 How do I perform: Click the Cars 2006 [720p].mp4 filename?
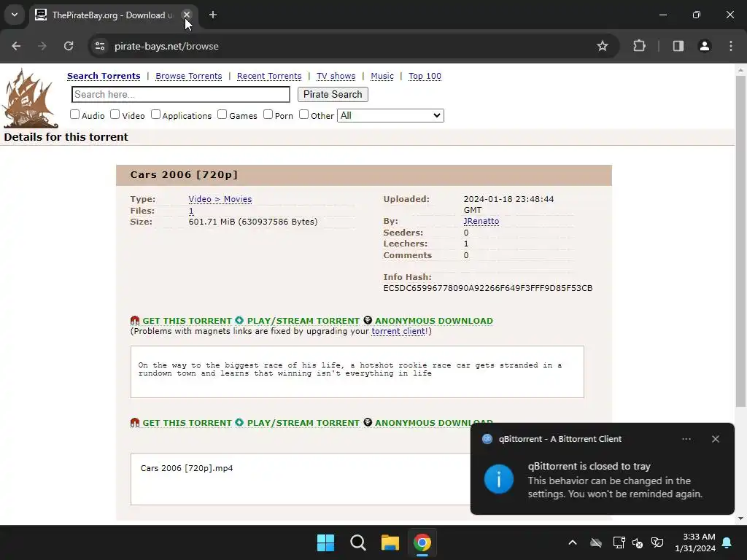[187, 468]
